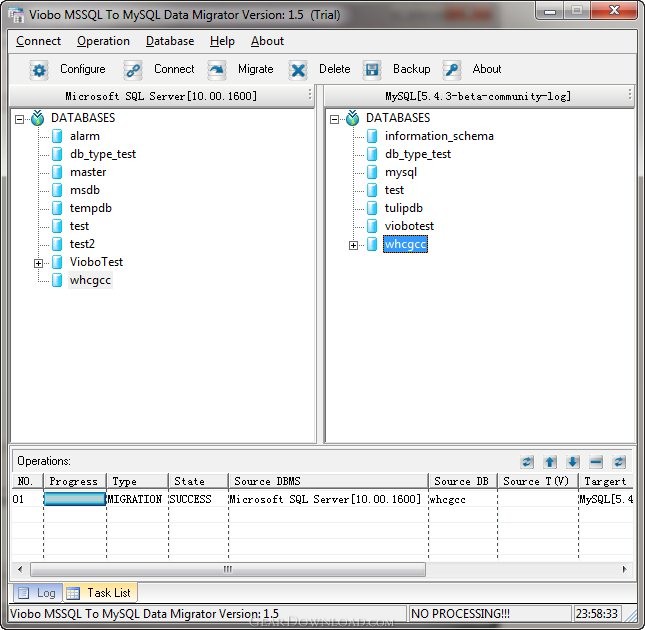Click the About key icon
This screenshot has width=645, height=630.
pos(452,70)
